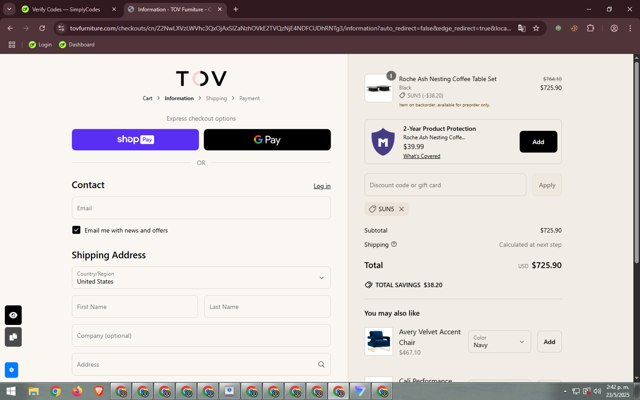Add the 2-Year Product Protection

tap(538, 142)
